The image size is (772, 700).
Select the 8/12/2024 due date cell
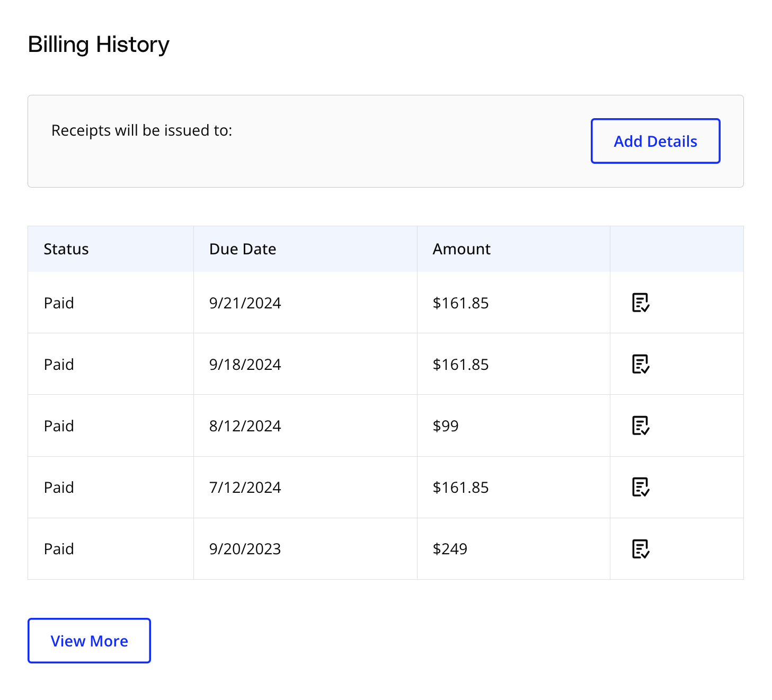[245, 426]
